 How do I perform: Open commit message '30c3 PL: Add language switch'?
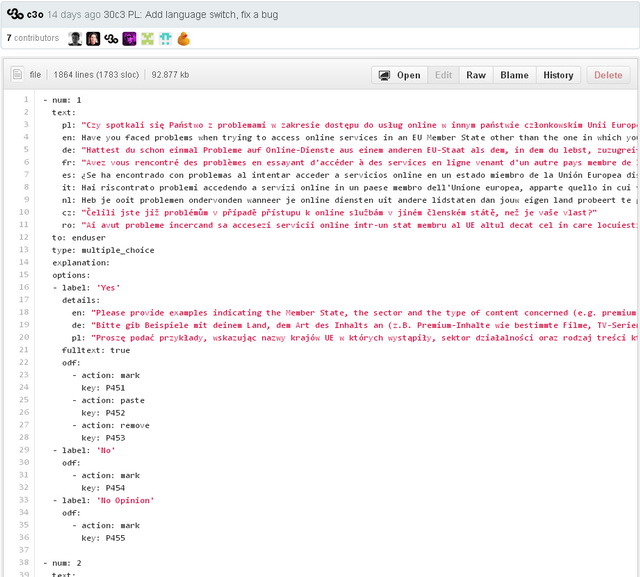191,15
